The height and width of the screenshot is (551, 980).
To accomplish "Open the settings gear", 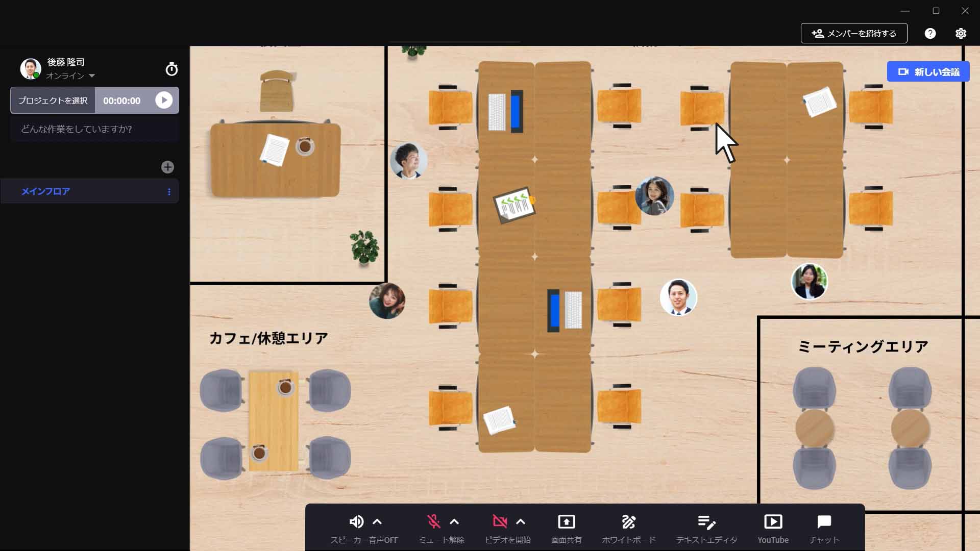I will click(x=961, y=33).
